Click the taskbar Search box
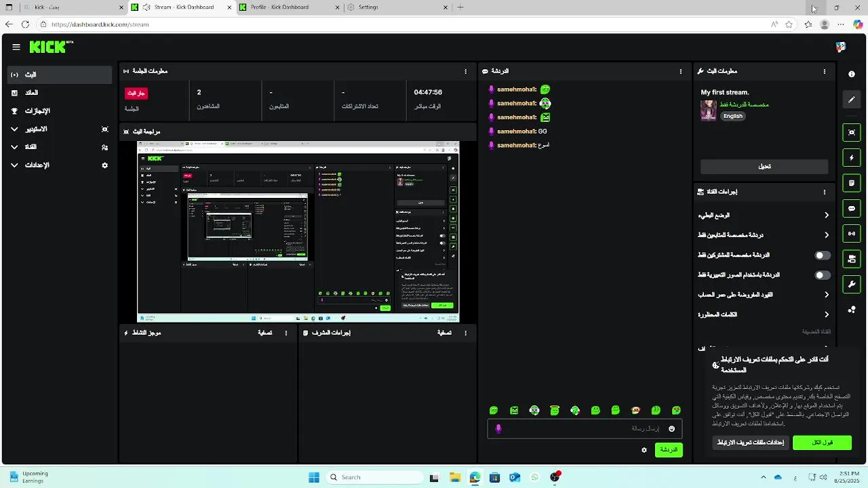 point(374,477)
